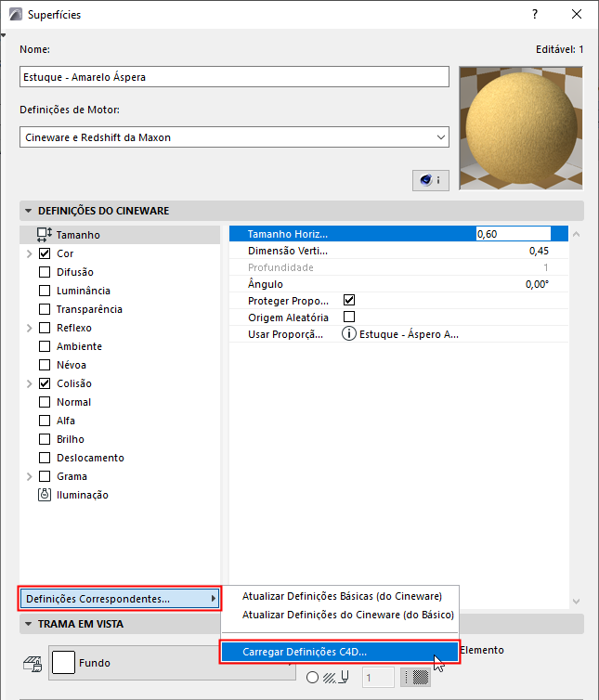The height and width of the screenshot is (700, 599).
Task: Expand the Colisão tree item
Action: tap(30, 383)
